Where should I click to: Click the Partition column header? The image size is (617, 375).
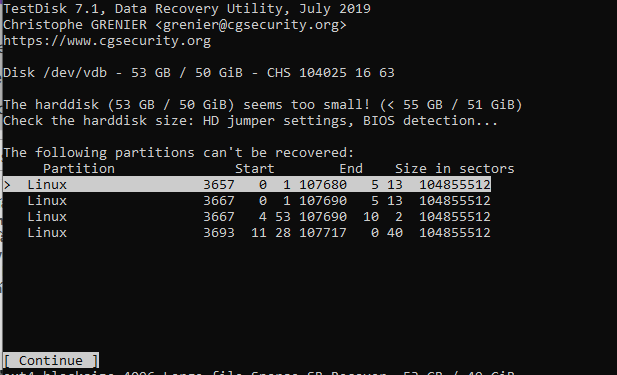(79, 168)
